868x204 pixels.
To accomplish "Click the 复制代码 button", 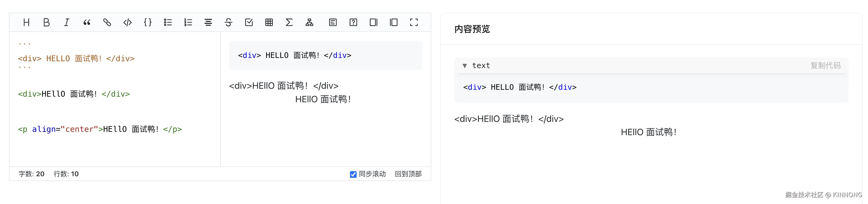I will [825, 66].
